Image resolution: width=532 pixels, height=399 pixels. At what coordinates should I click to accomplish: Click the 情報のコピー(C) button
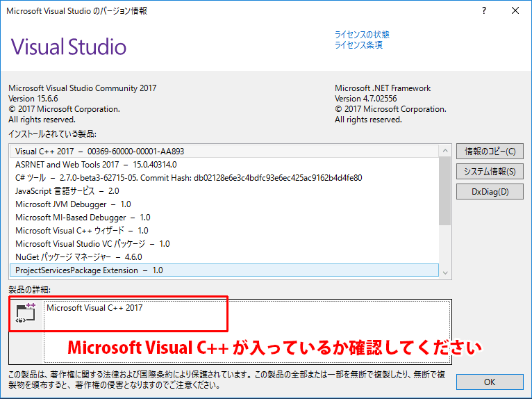pyautogui.click(x=490, y=151)
